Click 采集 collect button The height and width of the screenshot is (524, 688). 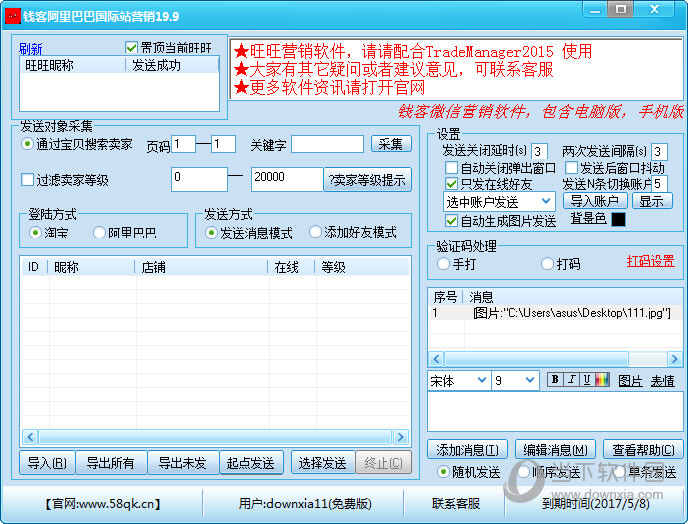coord(391,144)
